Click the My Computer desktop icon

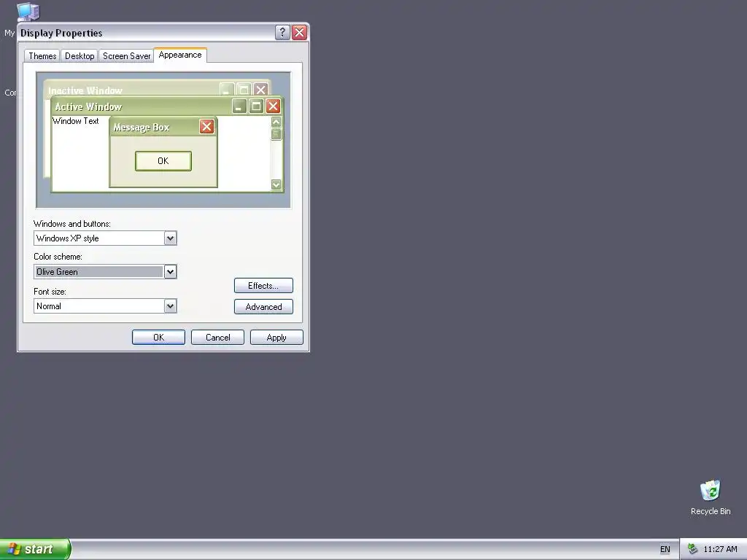click(x=28, y=12)
